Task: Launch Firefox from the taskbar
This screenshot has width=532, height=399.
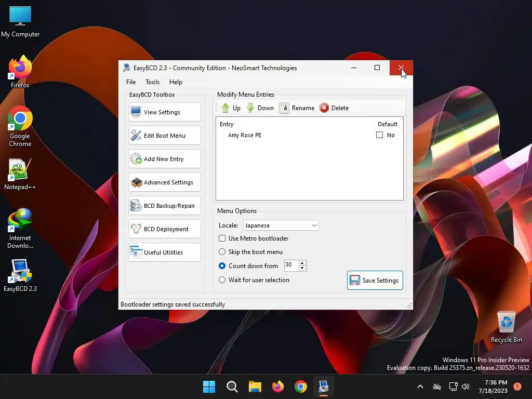Action: click(278, 387)
